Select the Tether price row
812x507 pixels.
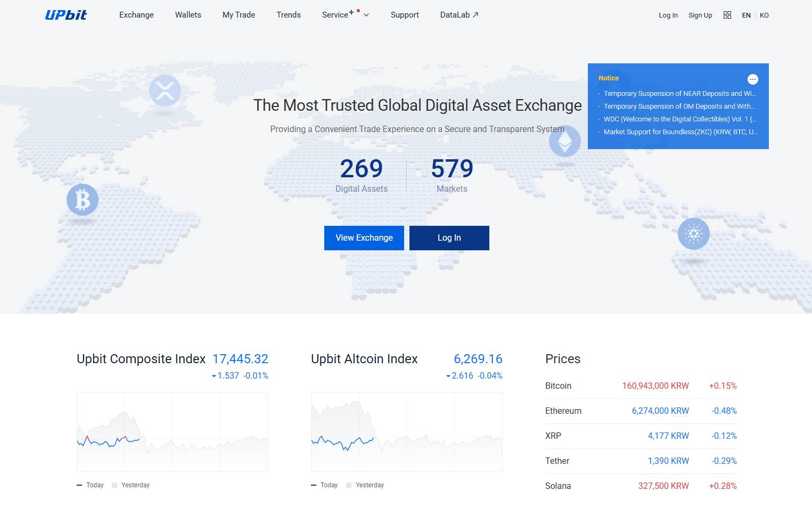tap(641, 461)
